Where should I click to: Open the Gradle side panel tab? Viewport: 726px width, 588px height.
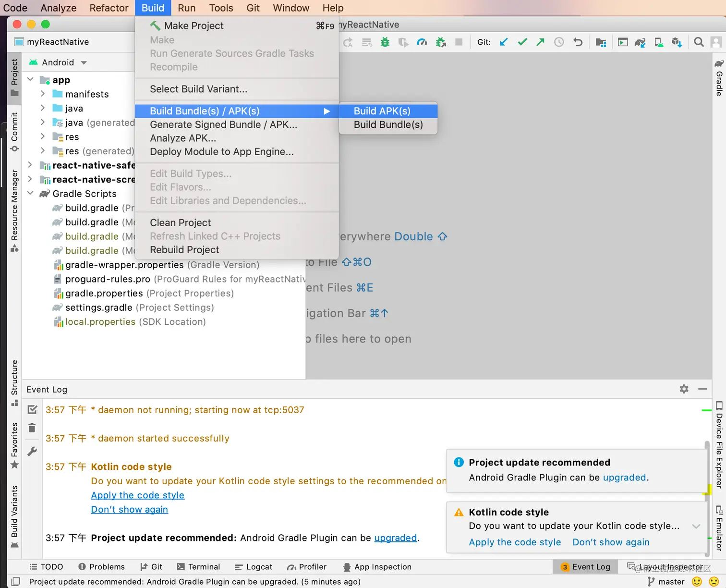(x=719, y=77)
